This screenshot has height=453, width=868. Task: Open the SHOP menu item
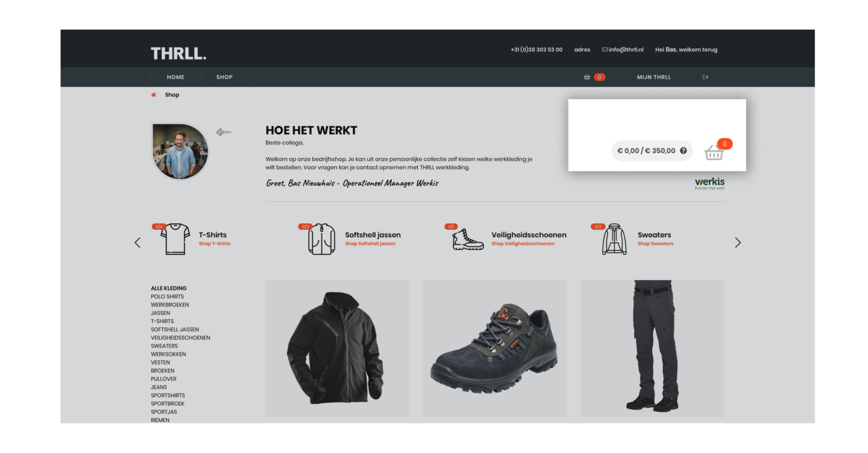[x=224, y=77]
